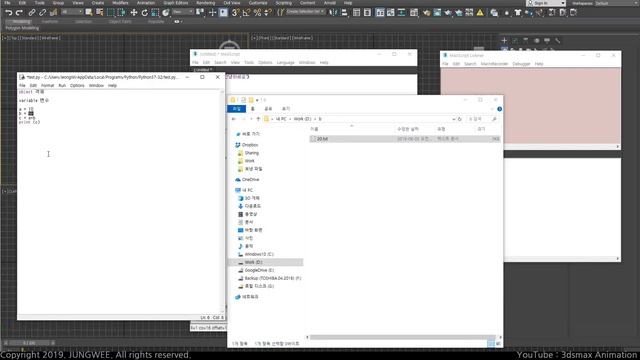The height and width of the screenshot is (360, 640).
Task: Select the 파일 tab in File Explorer
Action: [236, 109]
